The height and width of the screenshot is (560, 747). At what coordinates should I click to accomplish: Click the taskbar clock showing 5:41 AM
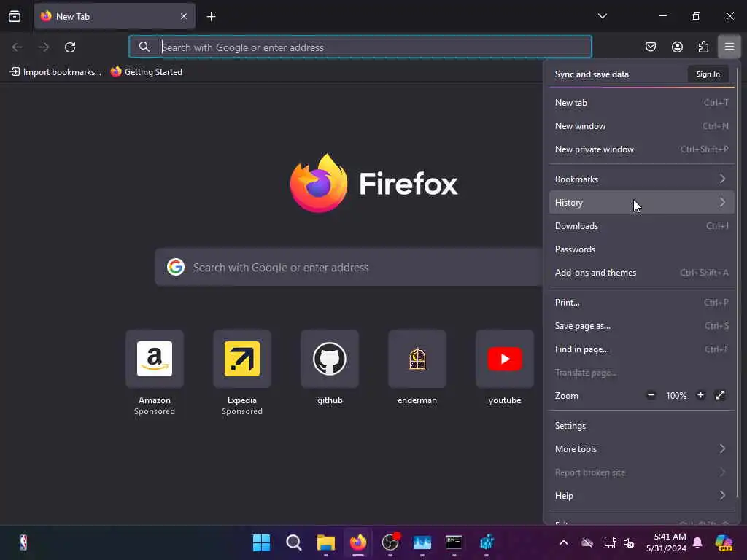[666, 542]
